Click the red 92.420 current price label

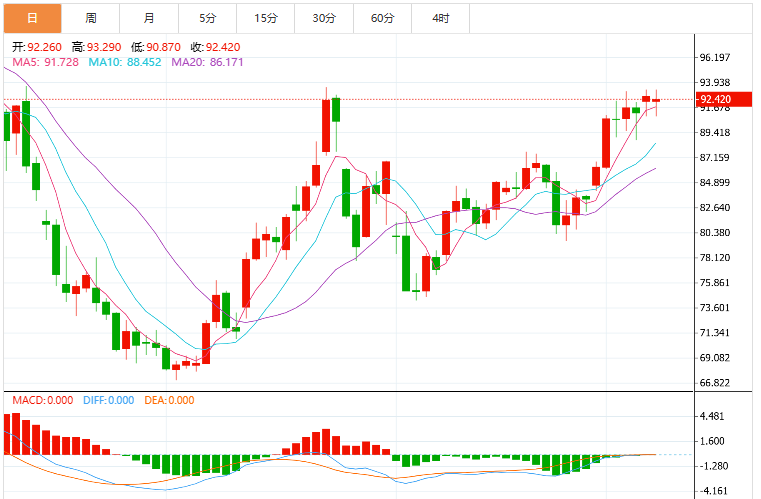pos(724,100)
